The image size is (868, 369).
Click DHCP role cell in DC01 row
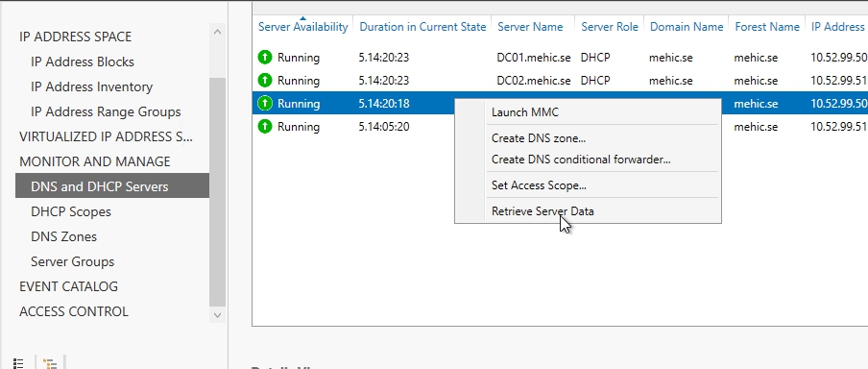(x=595, y=58)
